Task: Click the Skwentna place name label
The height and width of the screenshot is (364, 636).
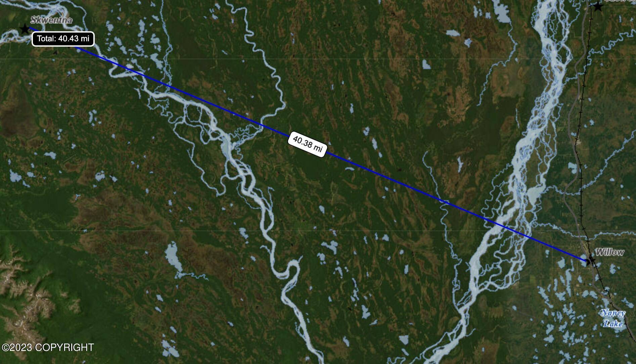Action: click(x=51, y=20)
